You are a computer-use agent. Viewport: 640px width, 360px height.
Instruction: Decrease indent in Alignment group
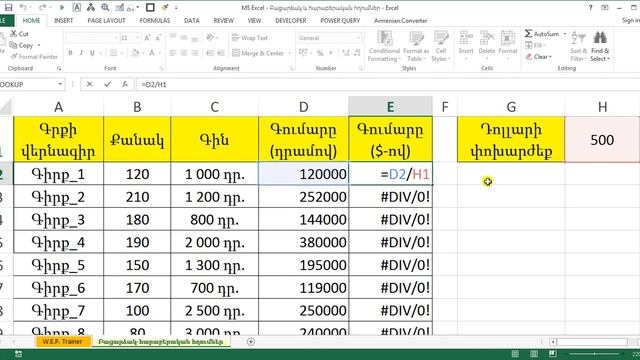tap(210, 53)
